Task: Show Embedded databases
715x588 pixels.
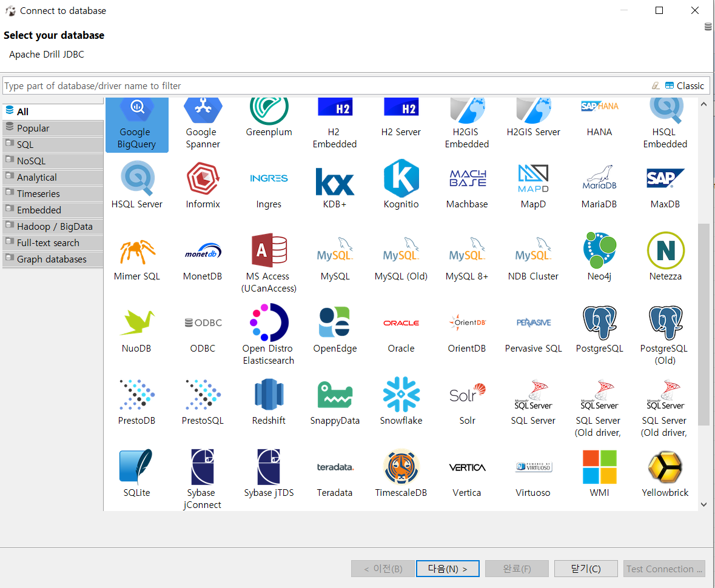Action: 53,210
